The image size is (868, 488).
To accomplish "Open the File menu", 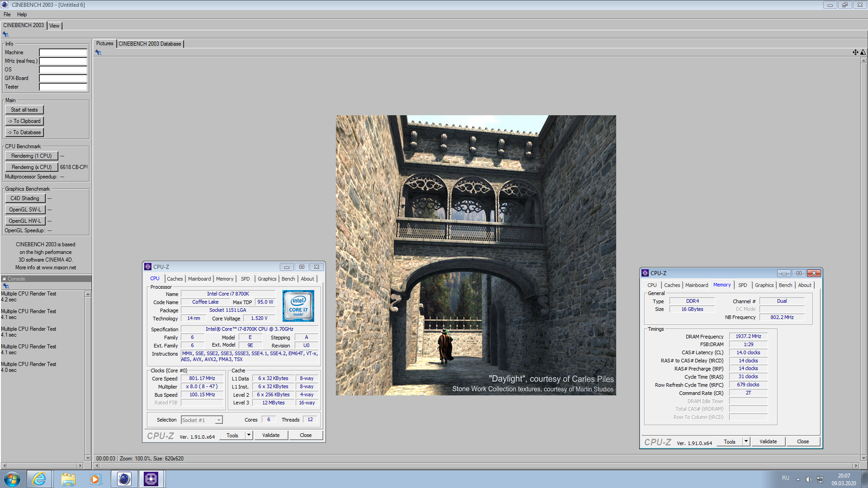I will coord(7,14).
